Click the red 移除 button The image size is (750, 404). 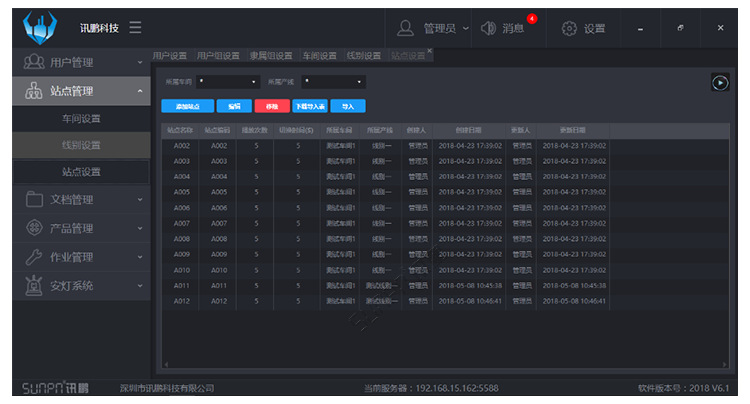coord(269,105)
